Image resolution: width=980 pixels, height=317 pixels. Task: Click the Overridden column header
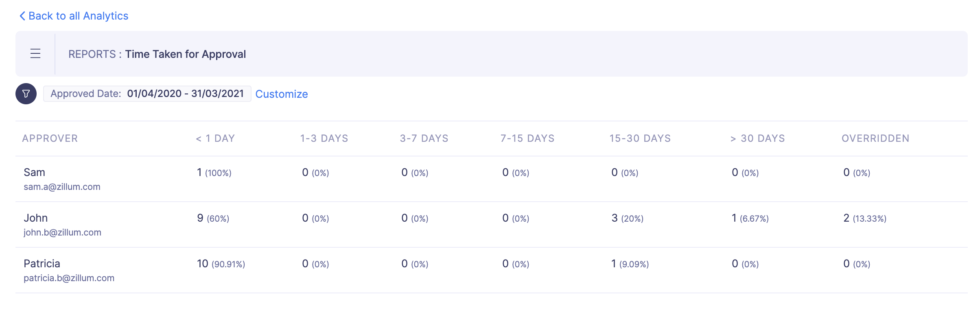pos(875,139)
